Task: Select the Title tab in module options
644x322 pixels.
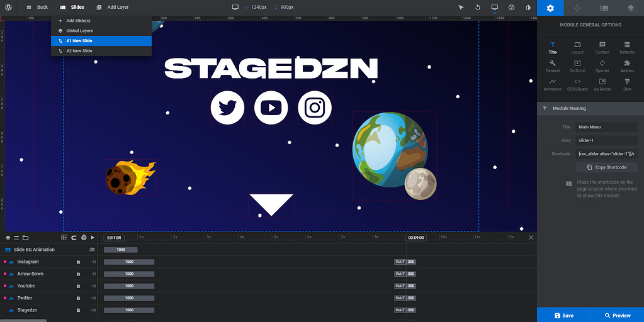Action: [553, 48]
